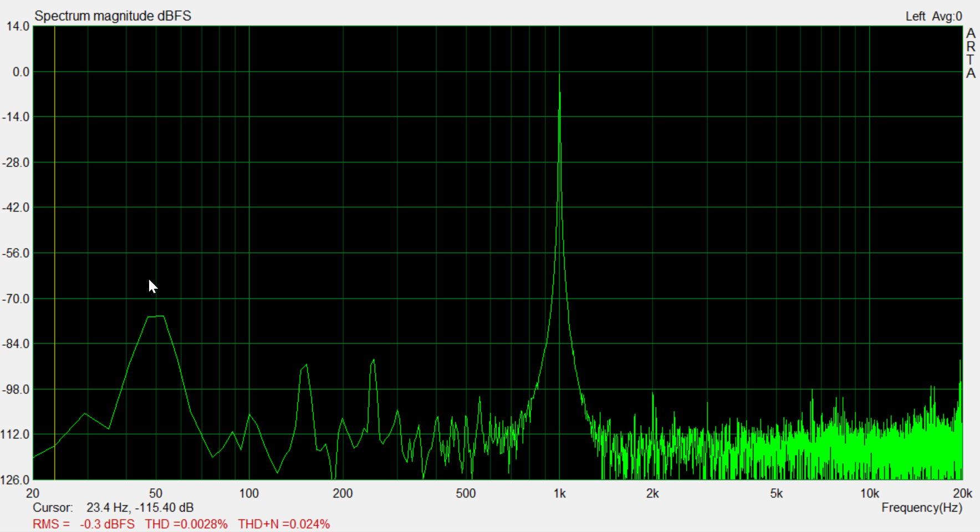Image resolution: width=980 pixels, height=532 pixels.
Task: Click the 20 Hz frequency axis label
Action: tap(33, 493)
